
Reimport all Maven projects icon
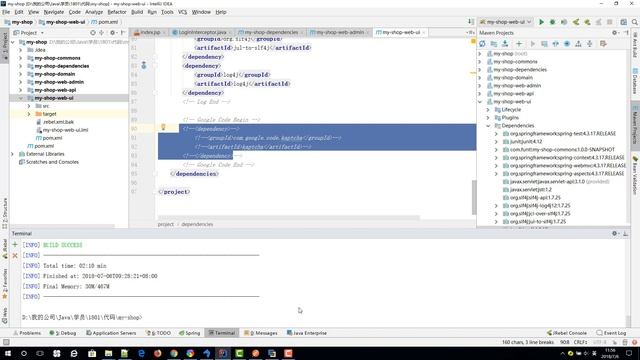point(482,44)
